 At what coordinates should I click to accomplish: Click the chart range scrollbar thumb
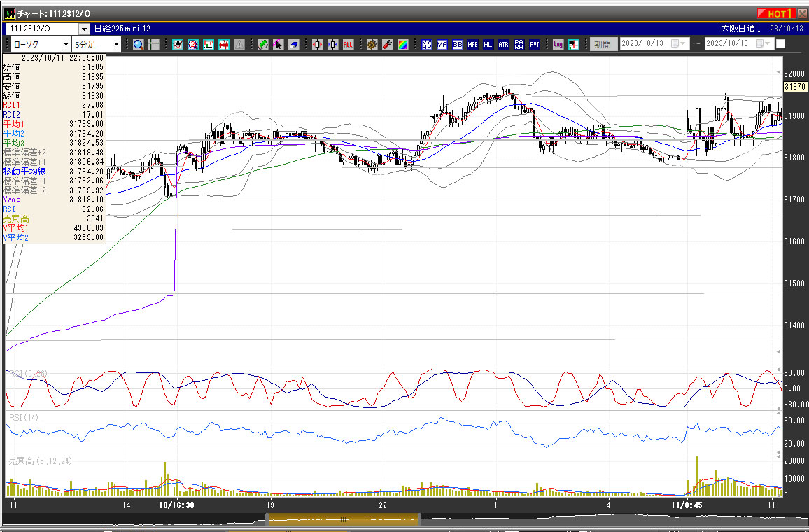point(343,519)
